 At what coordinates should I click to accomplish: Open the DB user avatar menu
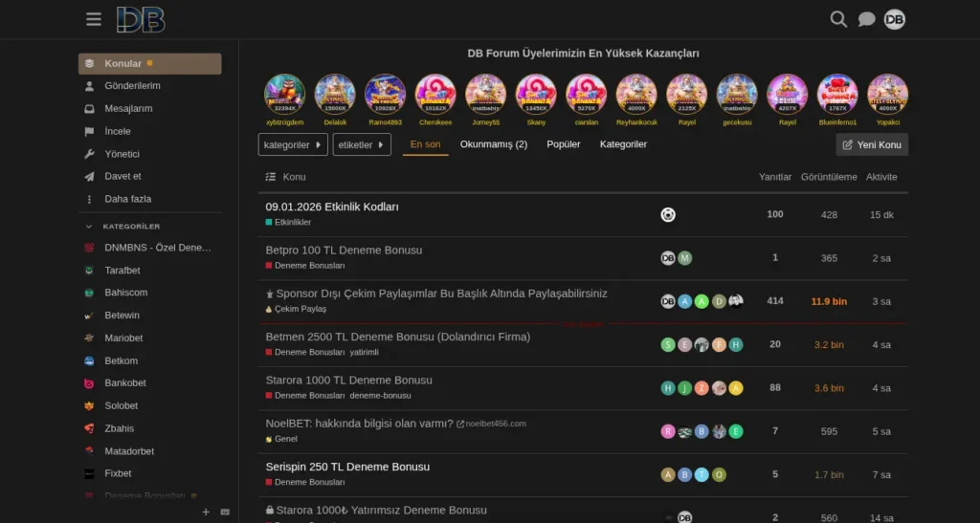895,19
